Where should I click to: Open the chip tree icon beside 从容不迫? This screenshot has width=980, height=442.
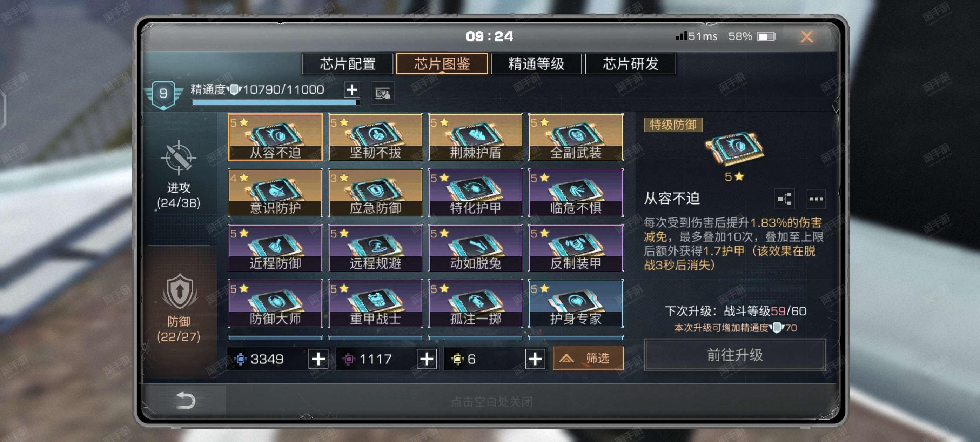[784, 199]
